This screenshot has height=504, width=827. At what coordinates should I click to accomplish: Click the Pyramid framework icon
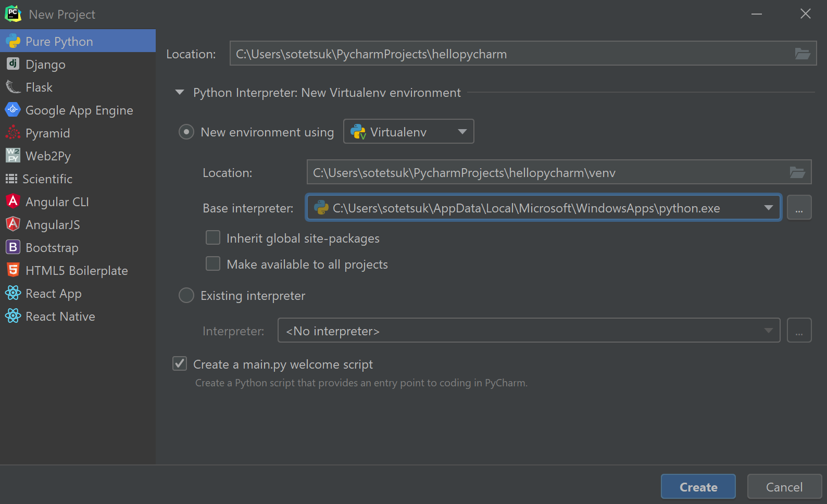coord(13,132)
